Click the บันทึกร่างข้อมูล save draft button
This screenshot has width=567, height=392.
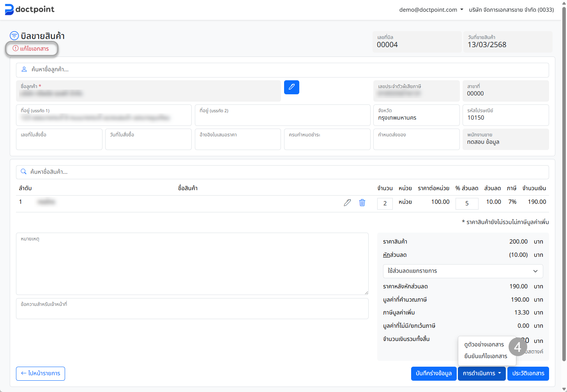click(x=433, y=373)
